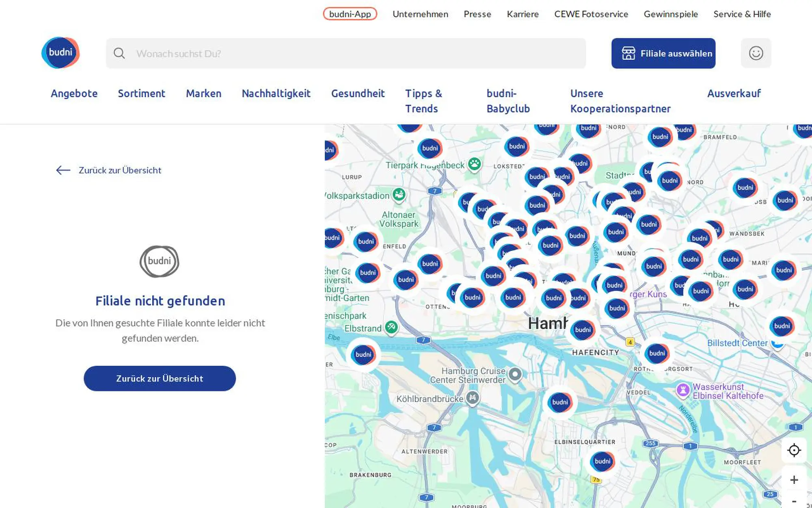The width and height of the screenshot is (812, 508).
Task: Open budni-Babyclub menu
Action: 508,101
